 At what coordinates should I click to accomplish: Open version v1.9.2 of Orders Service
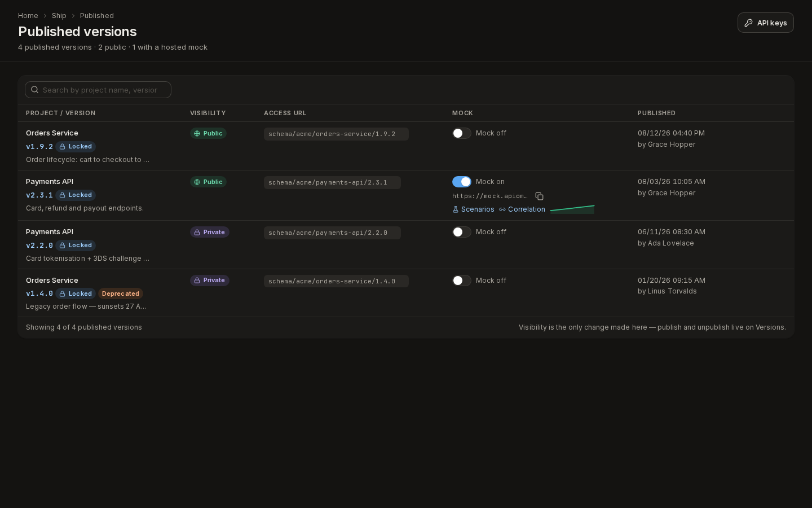tap(39, 147)
